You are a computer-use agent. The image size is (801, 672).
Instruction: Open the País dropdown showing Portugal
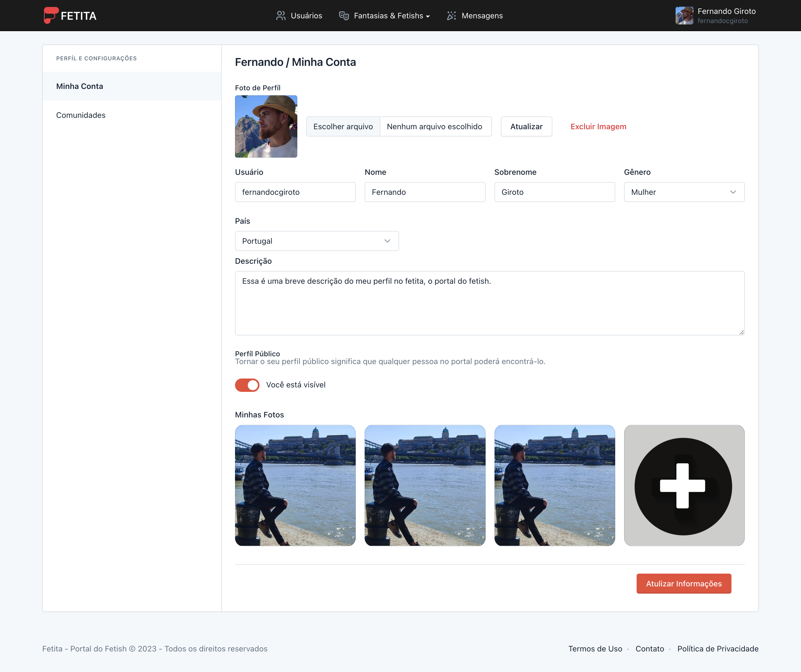click(x=317, y=241)
